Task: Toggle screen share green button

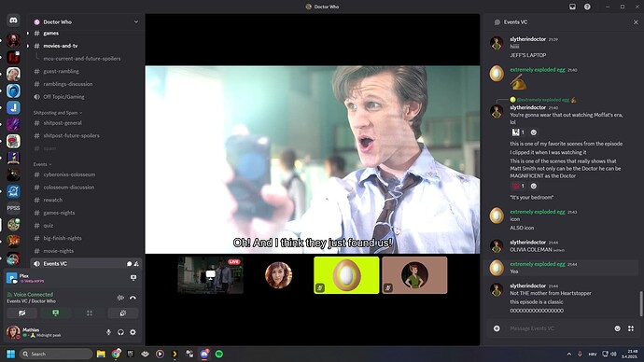Action: tap(56, 313)
